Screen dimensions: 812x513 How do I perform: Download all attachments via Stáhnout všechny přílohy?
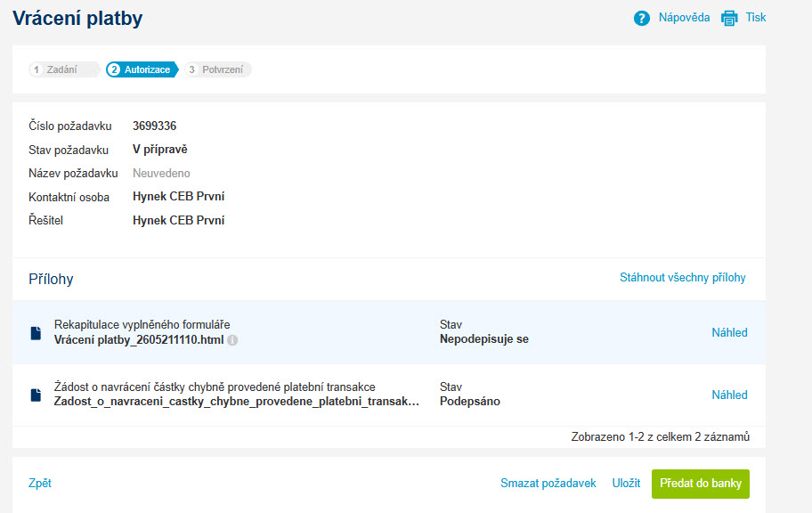click(x=683, y=278)
